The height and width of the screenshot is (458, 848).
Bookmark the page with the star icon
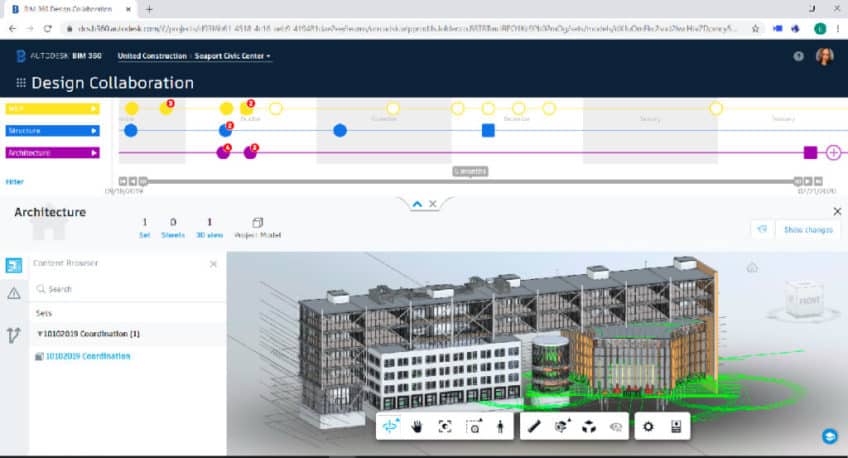click(756, 29)
